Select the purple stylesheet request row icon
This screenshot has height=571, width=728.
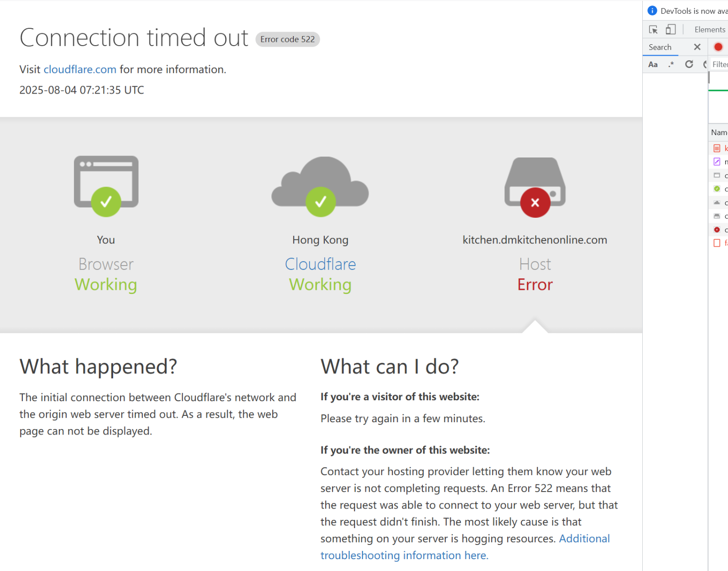point(717,162)
